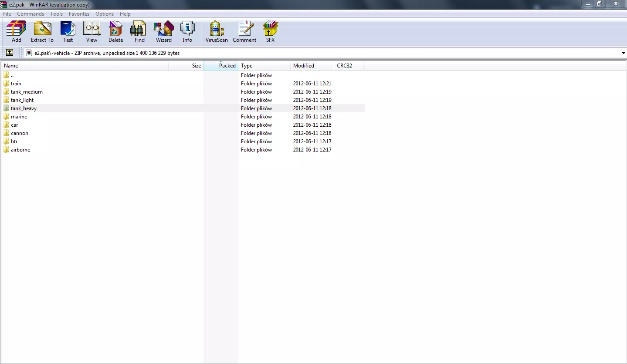Click the WinRAR icon in the title bar

coord(4,4)
